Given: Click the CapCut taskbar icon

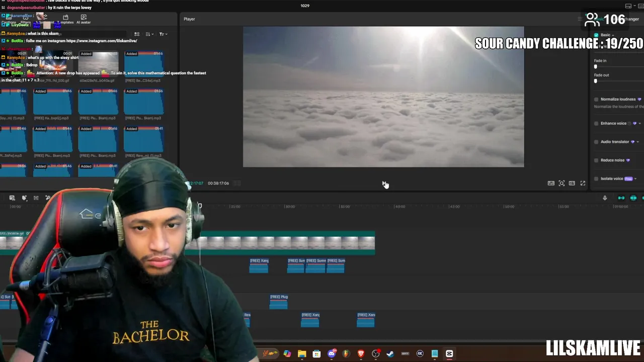Looking at the screenshot, I should [x=449, y=354].
